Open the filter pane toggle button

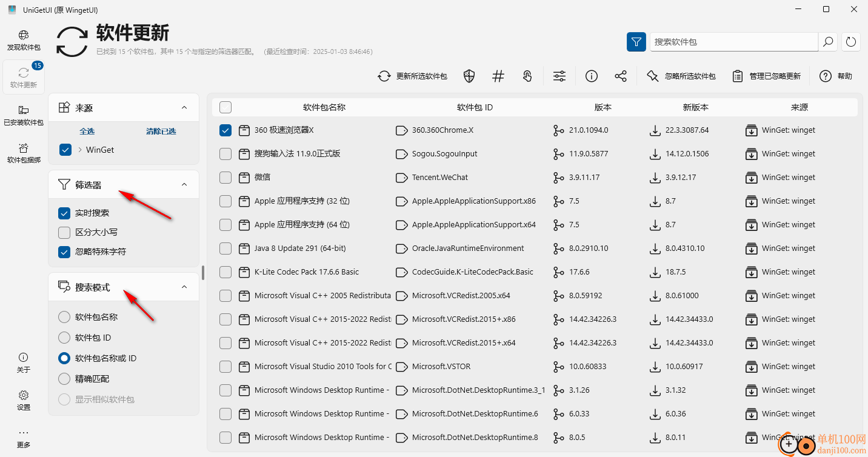click(x=636, y=42)
